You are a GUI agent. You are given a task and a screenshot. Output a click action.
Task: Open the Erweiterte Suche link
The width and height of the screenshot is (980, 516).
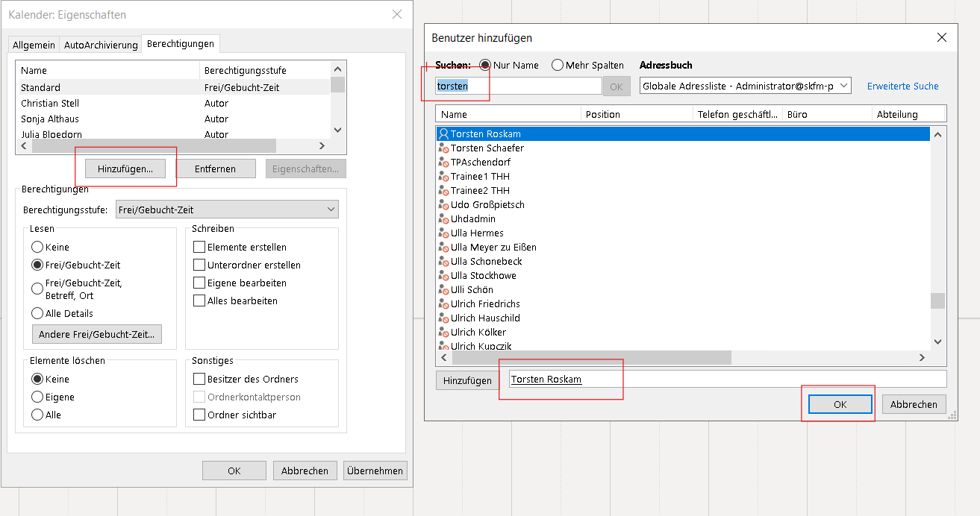coord(902,86)
